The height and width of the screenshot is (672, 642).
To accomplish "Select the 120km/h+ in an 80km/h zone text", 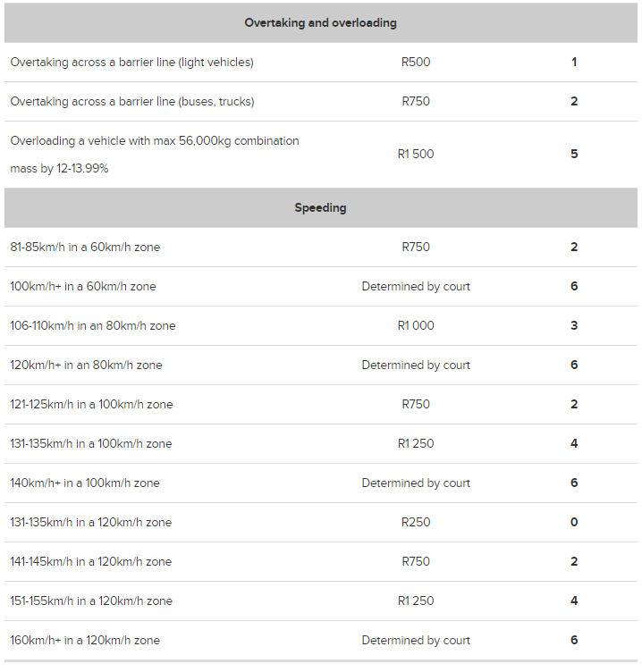I will point(86,365).
